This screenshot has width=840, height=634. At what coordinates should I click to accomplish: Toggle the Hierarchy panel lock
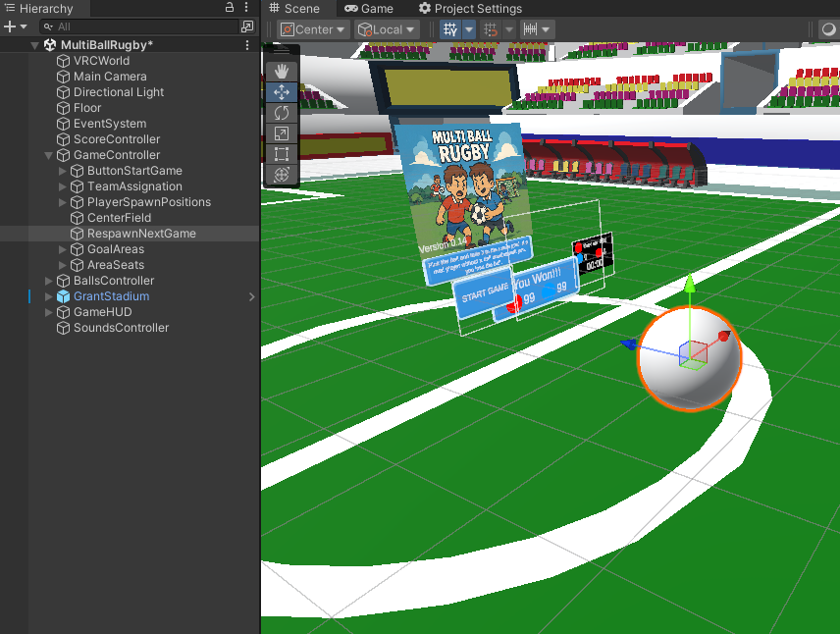[x=230, y=8]
